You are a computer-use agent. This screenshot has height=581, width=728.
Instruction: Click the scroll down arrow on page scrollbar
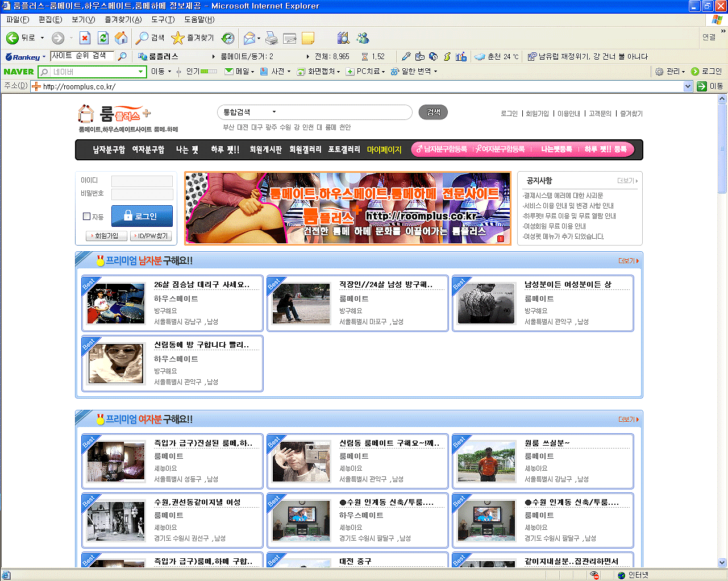coord(722,562)
